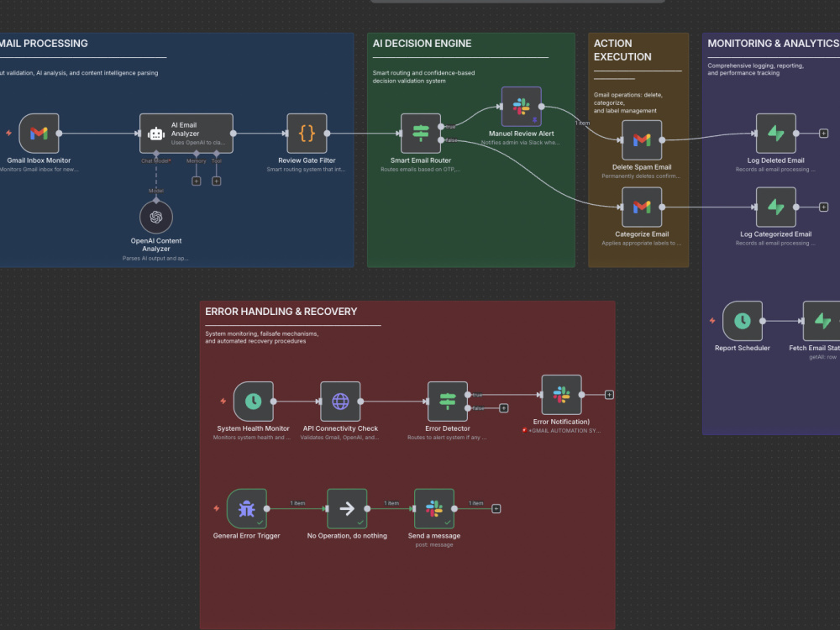Select the Review Gate Filter node
The width and height of the screenshot is (840, 630).
[x=307, y=134]
